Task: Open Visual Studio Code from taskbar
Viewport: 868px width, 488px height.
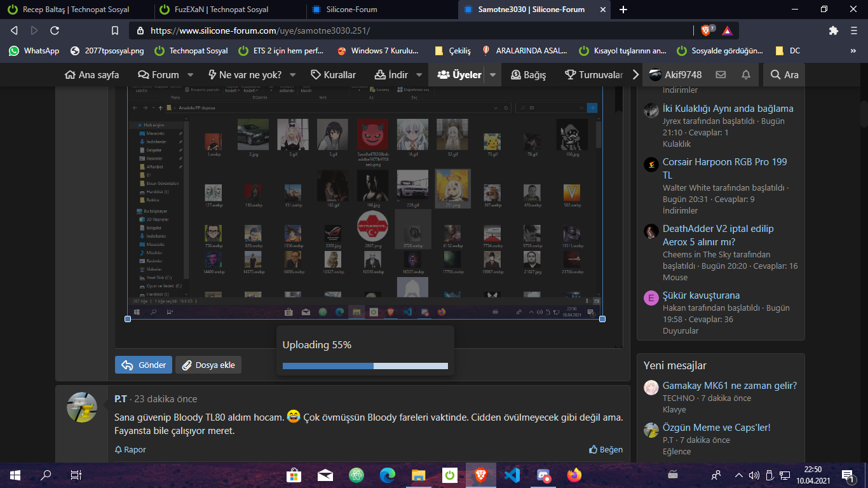Action: click(x=512, y=475)
